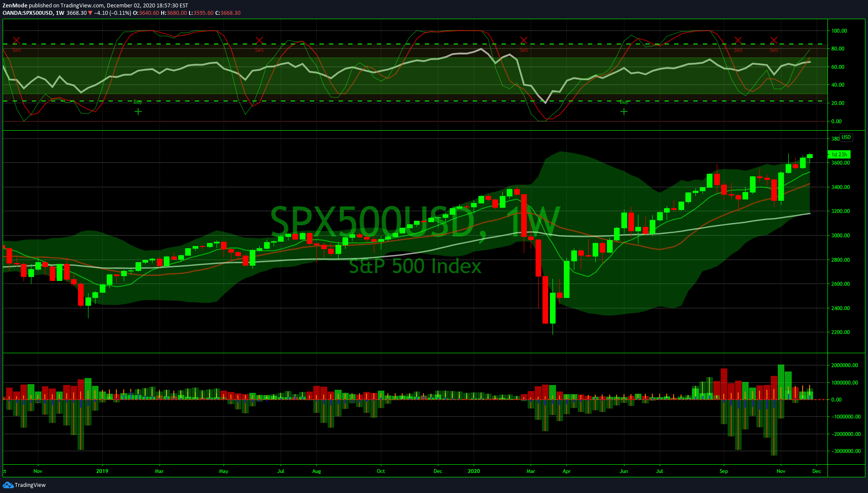Image resolution: width=868 pixels, height=493 pixels.
Task: Click the 100.00 oscillator axis label
Action: pos(839,31)
